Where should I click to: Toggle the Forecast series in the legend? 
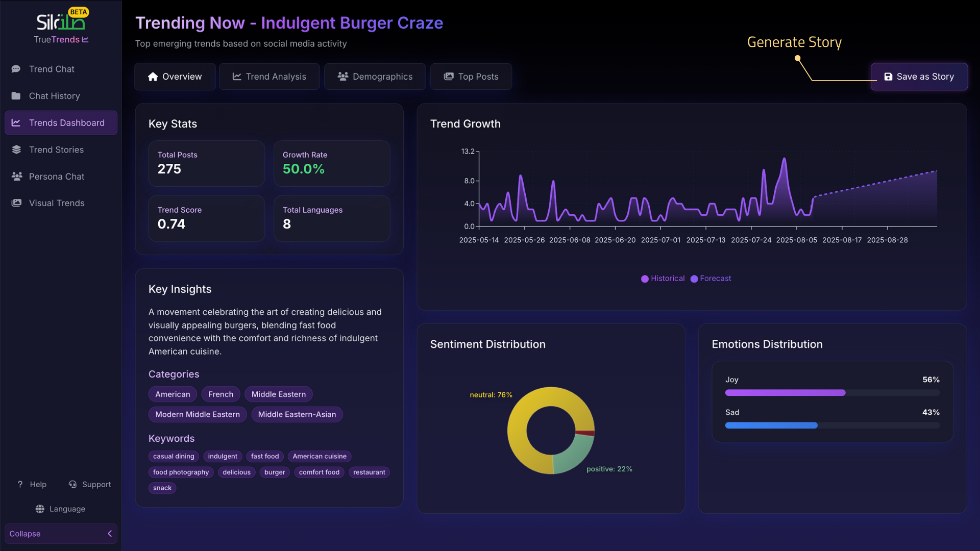710,279
